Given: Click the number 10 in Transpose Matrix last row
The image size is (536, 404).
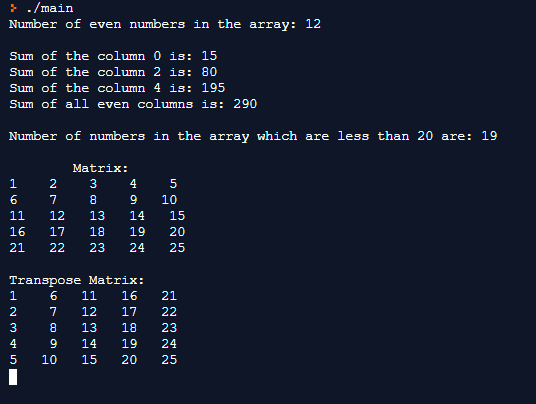Looking at the screenshot, I should 49,360.
